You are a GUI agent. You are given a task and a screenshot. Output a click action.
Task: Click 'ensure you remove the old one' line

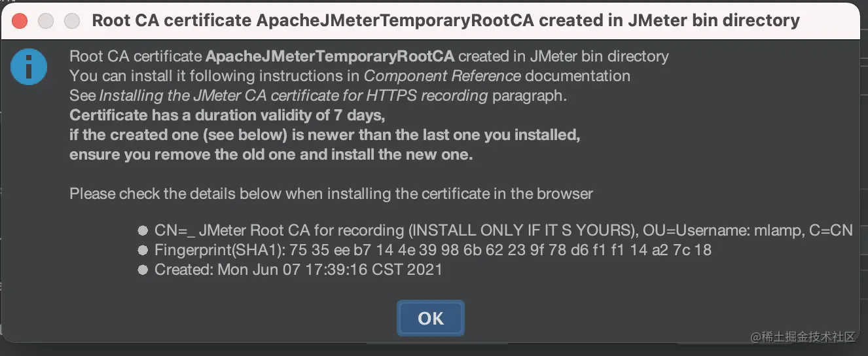pos(270,156)
